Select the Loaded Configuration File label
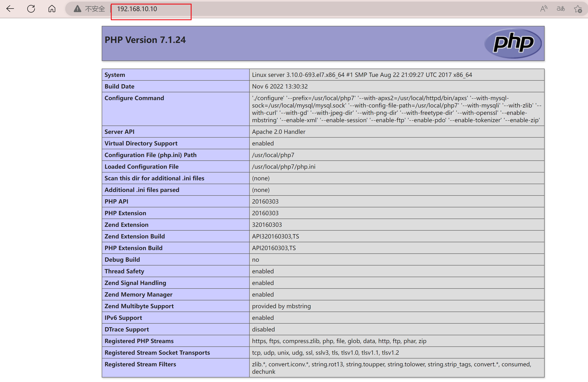 coord(141,166)
